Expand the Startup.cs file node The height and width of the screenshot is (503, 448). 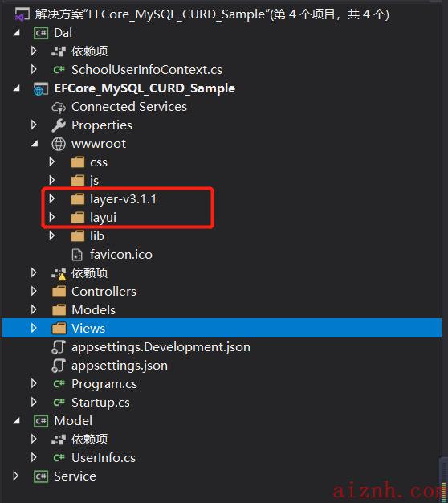(34, 403)
